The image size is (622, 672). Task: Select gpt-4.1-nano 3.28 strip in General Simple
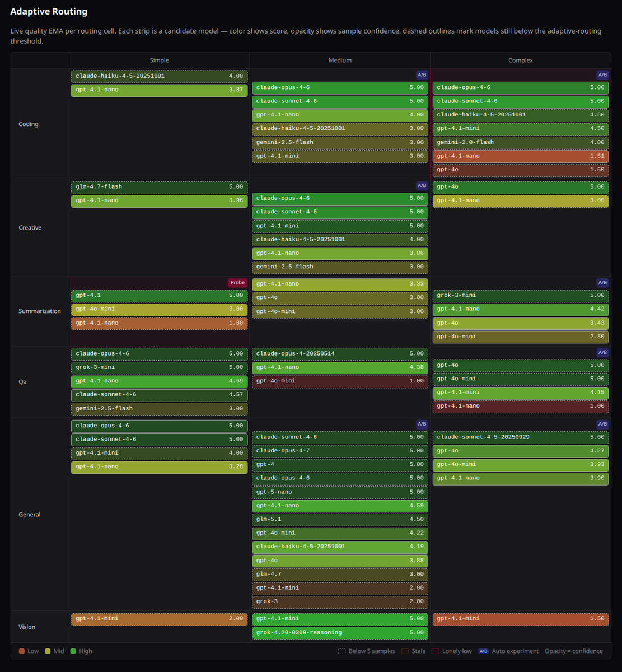pyautogui.click(x=159, y=467)
